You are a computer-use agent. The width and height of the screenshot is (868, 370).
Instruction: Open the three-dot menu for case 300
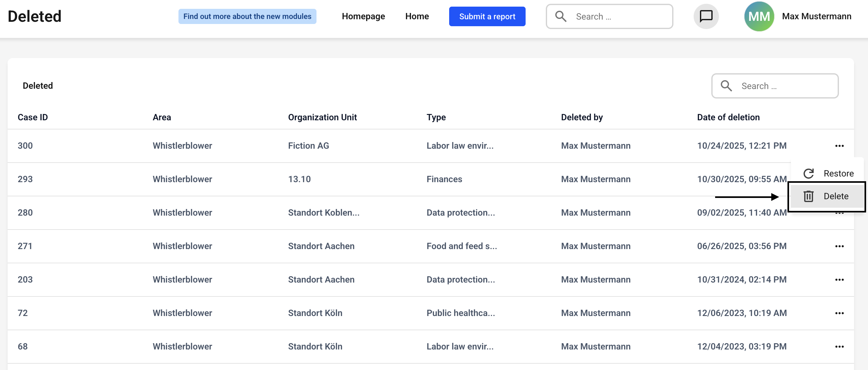[839, 146]
